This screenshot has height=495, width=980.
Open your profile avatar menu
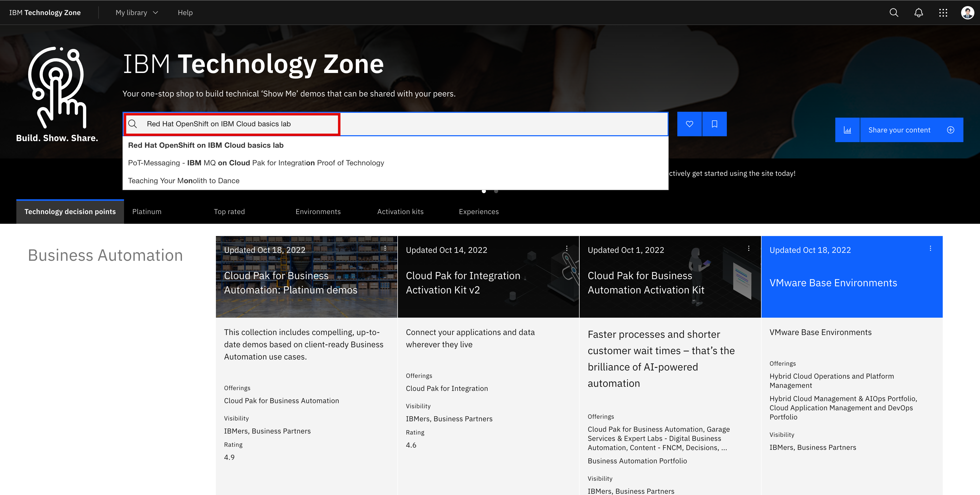coord(967,13)
